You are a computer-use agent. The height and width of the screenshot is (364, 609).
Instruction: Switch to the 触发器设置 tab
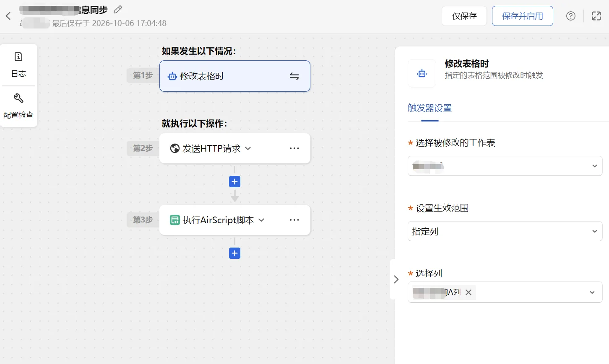tap(429, 108)
